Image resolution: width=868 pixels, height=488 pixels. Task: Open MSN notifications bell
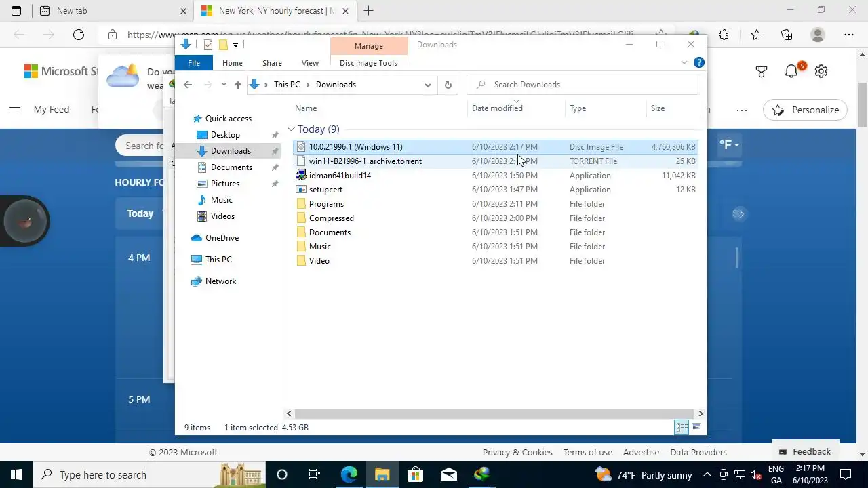[791, 71]
